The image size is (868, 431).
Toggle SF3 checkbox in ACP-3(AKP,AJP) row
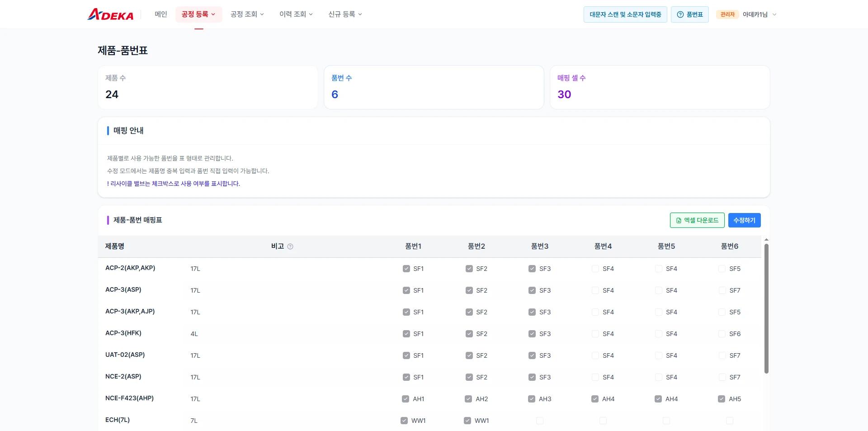coord(532,312)
